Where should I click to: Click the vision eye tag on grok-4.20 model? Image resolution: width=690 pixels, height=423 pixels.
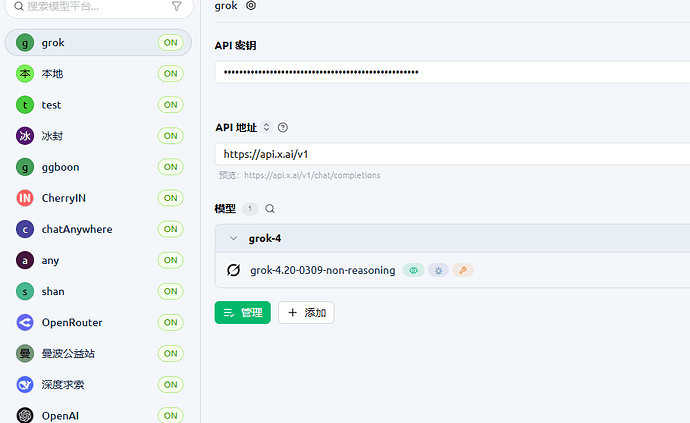tap(414, 270)
